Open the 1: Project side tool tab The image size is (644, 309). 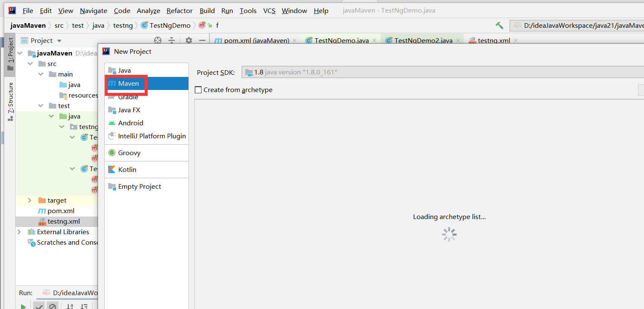tap(10, 54)
